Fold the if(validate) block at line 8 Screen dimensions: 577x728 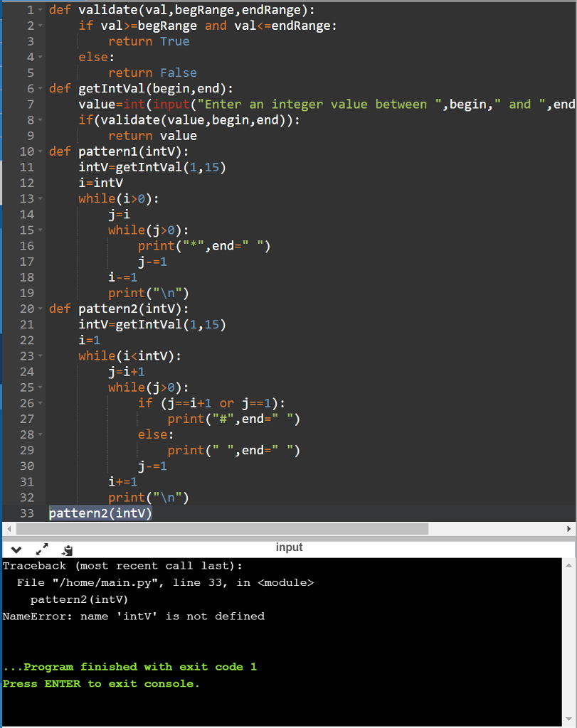(41, 119)
